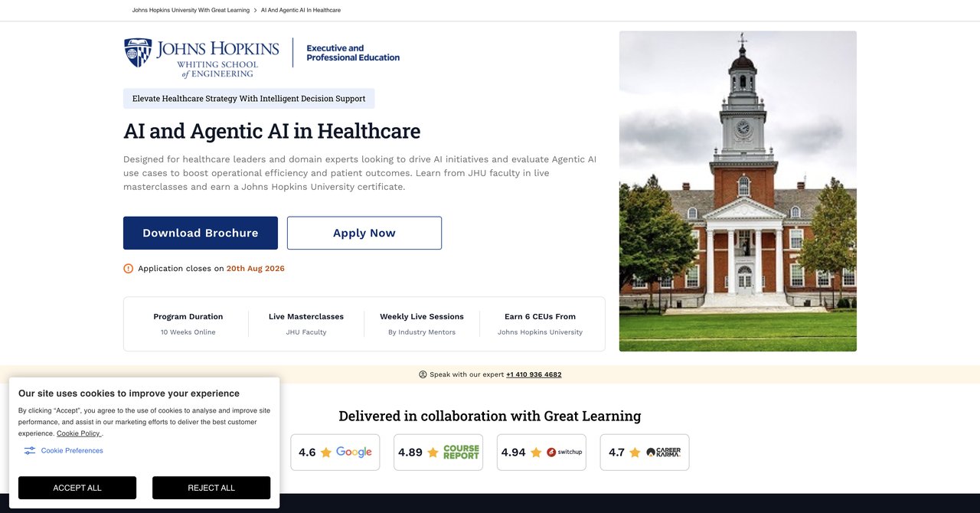Viewport: 980px width, 513px height.
Task: Click the star beside 4.89 rating
Action: tap(433, 453)
